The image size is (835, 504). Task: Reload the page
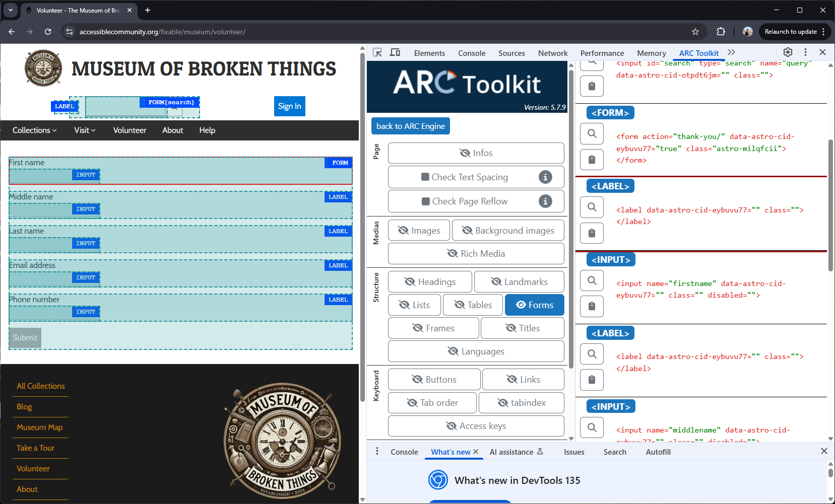[48, 32]
